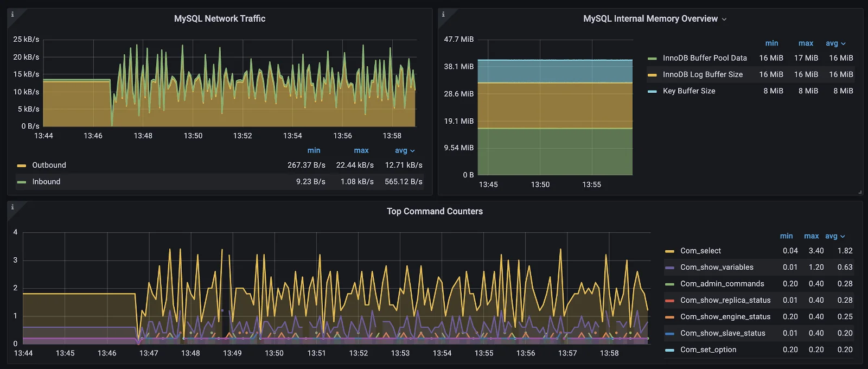868x369 pixels.
Task: Click the Com_show_replica_status color swatch
Action: coord(669,301)
